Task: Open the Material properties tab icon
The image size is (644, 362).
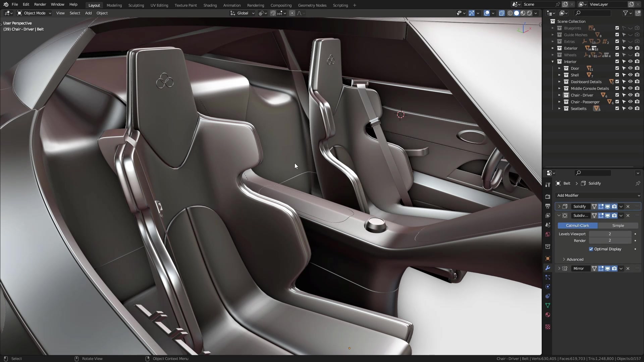Action: click(x=548, y=315)
